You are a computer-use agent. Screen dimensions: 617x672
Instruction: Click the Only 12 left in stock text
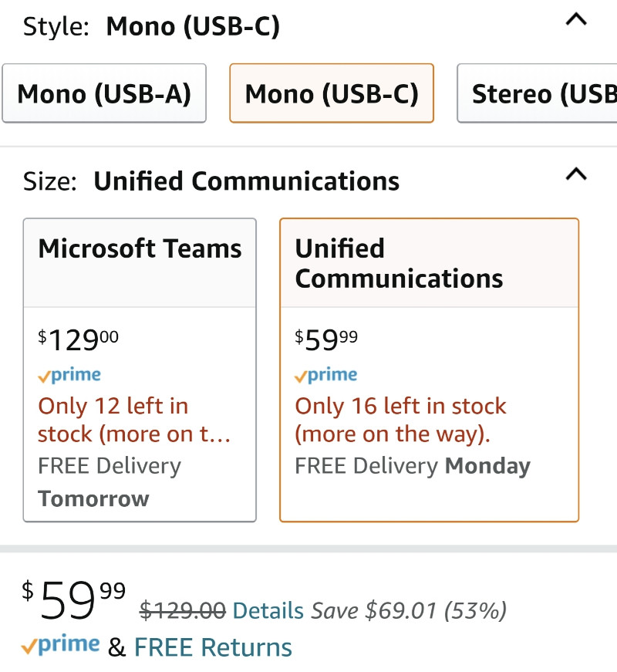[x=134, y=420]
